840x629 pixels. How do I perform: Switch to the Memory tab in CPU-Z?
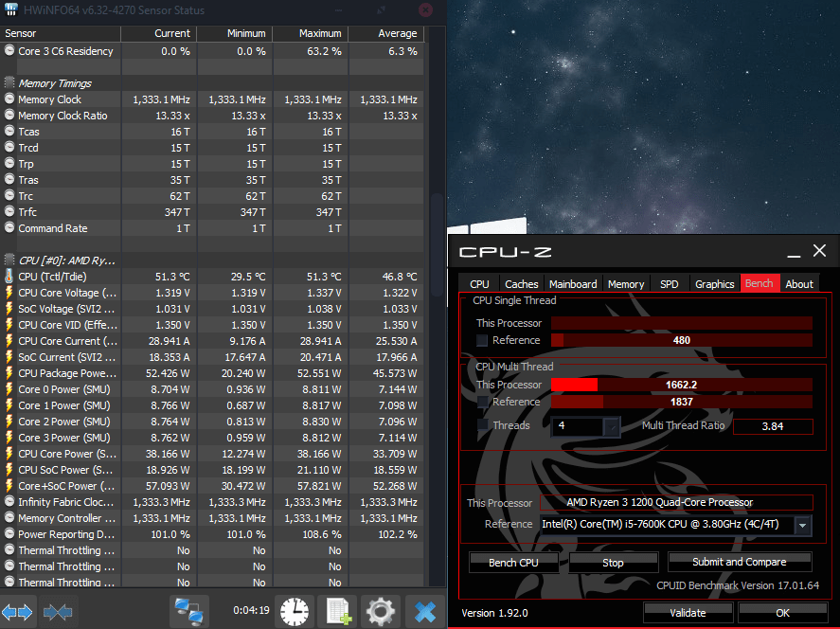[x=626, y=284]
